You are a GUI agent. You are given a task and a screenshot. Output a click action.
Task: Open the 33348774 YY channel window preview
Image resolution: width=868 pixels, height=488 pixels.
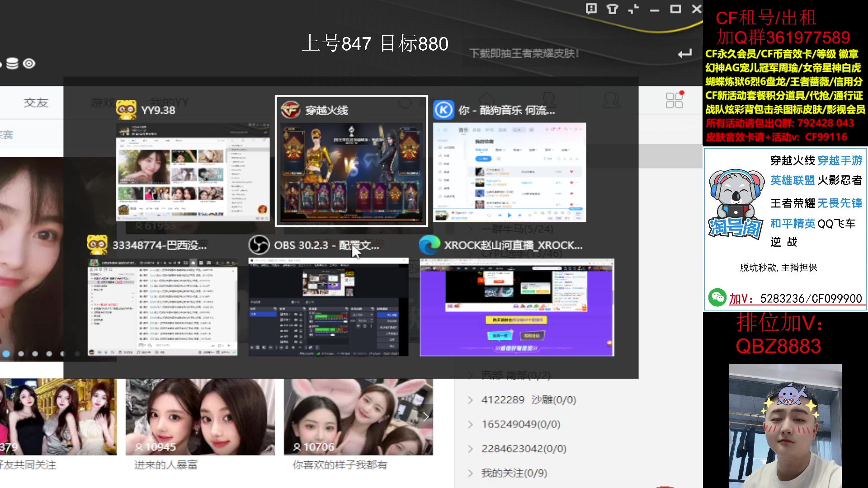[162, 307]
